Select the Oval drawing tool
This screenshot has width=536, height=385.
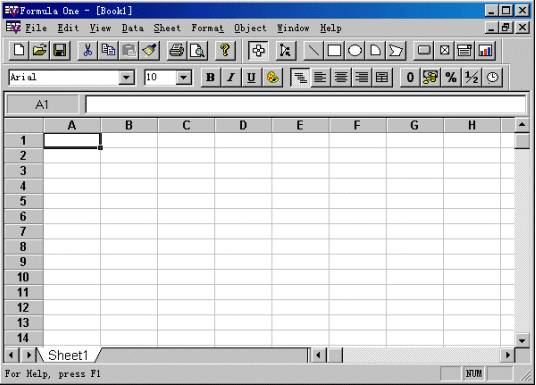pyautogui.click(x=355, y=51)
